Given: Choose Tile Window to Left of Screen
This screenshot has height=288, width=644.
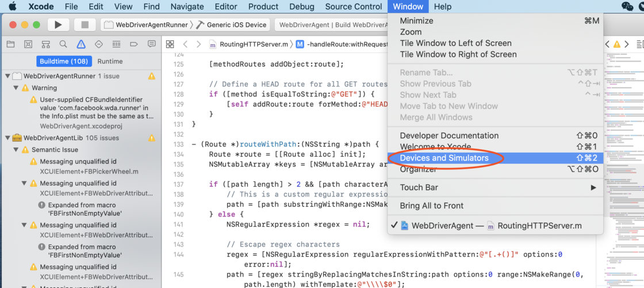Looking at the screenshot, I should [x=495, y=43].
